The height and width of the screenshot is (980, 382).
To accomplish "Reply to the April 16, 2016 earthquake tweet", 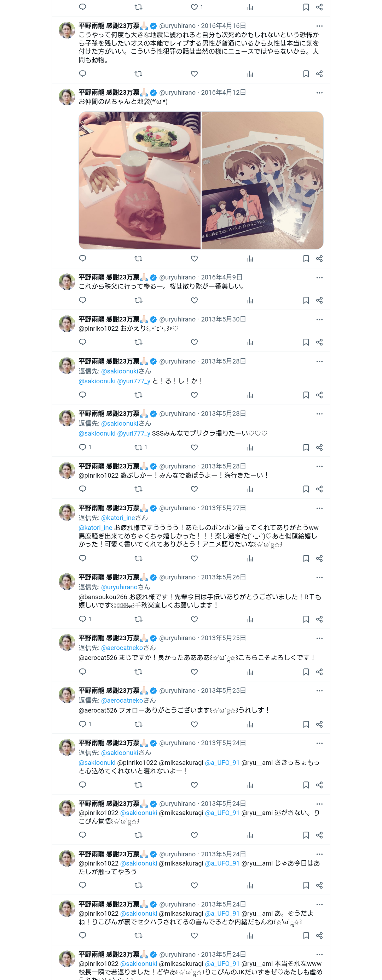I will click(82, 74).
